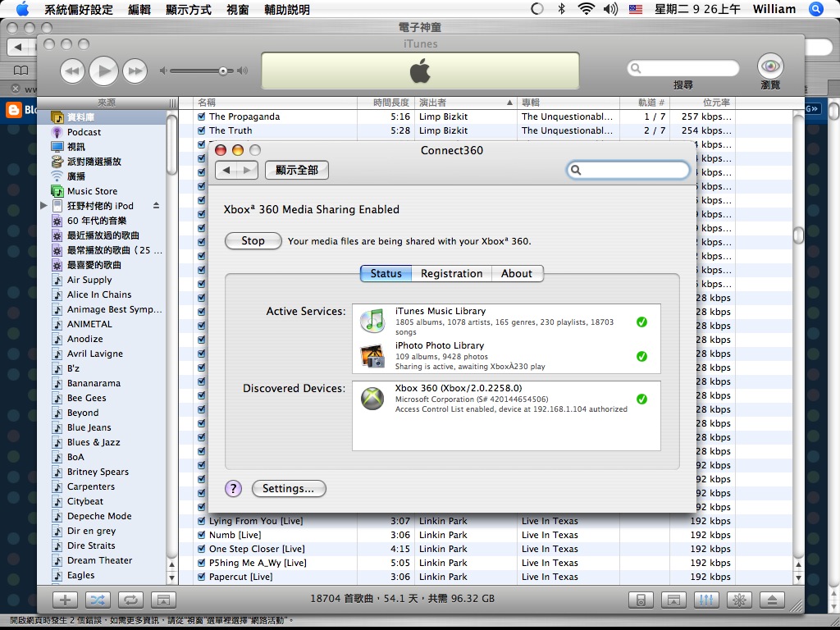Uncheck Numb [Live] checkbox
840x630 pixels.
tap(202, 535)
